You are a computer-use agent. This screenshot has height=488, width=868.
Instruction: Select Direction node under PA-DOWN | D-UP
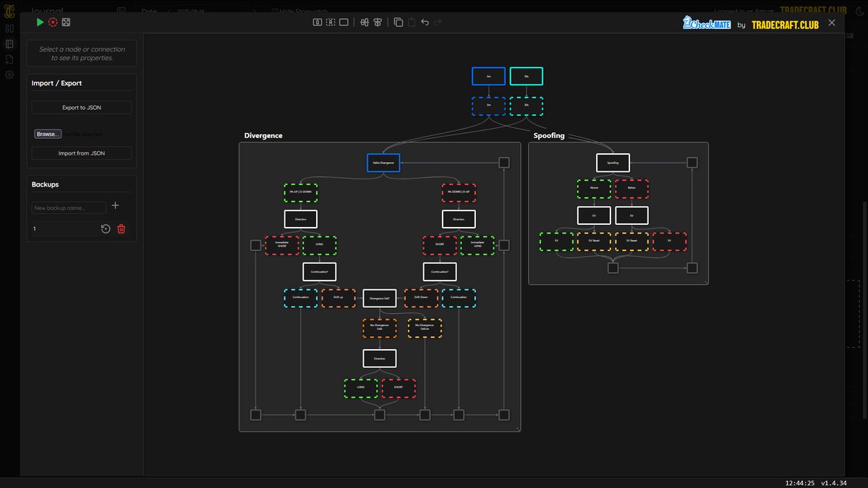[x=459, y=219]
